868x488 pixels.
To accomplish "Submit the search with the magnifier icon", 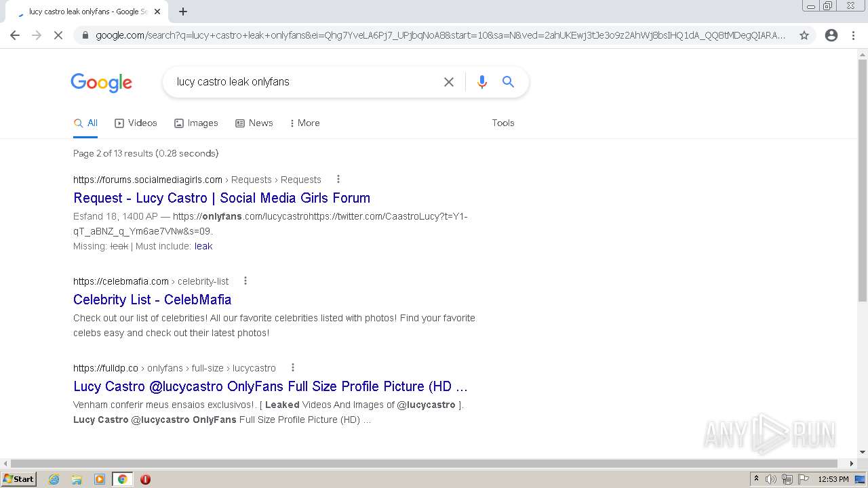I will [508, 82].
